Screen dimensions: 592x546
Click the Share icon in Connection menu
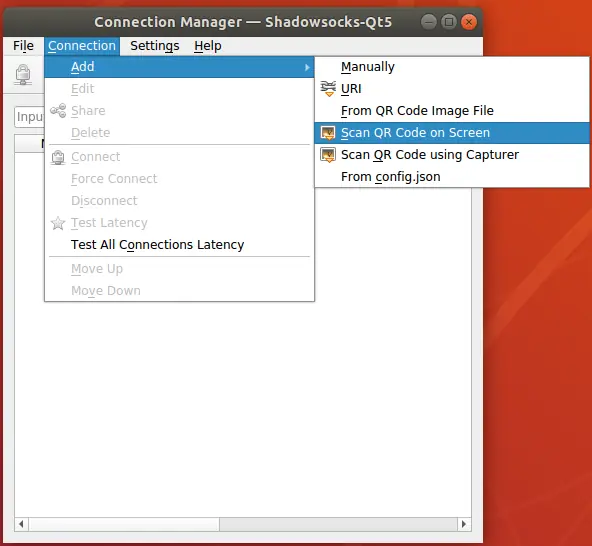[58, 111]
